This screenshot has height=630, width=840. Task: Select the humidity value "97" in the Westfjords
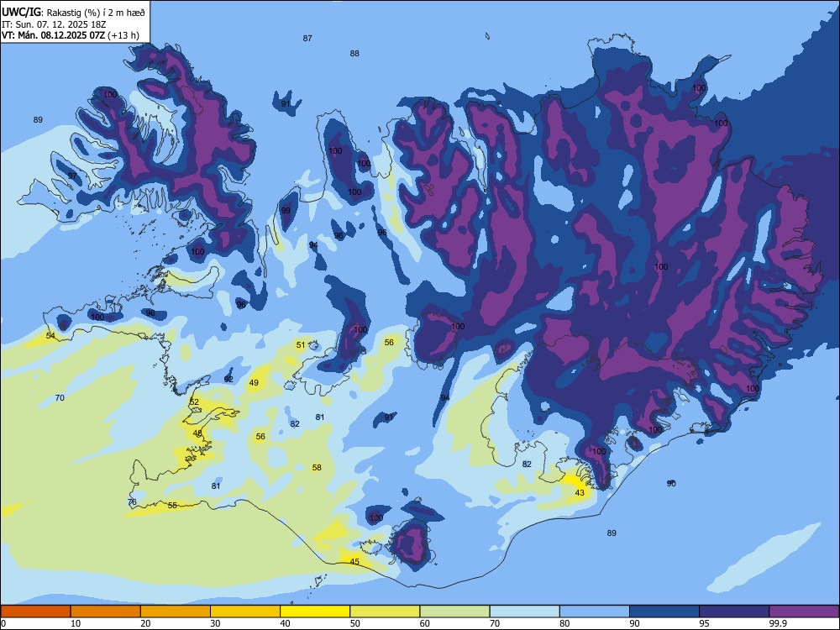pos(72,176)
